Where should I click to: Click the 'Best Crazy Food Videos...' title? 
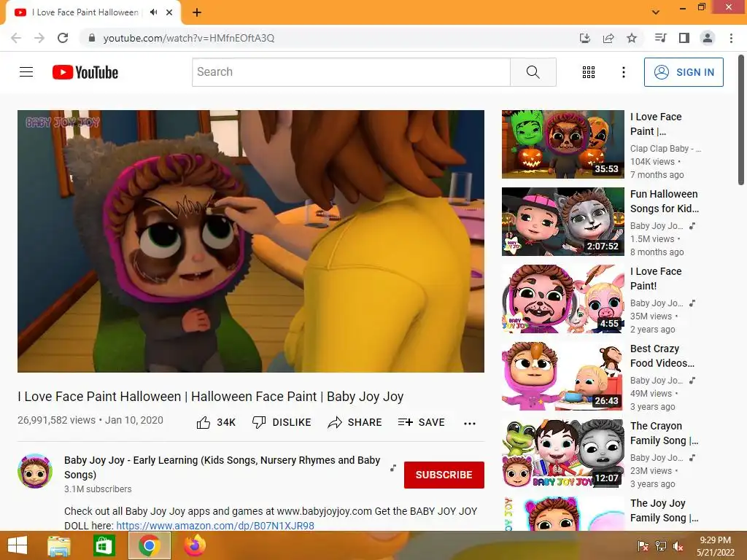coord(662,356)
